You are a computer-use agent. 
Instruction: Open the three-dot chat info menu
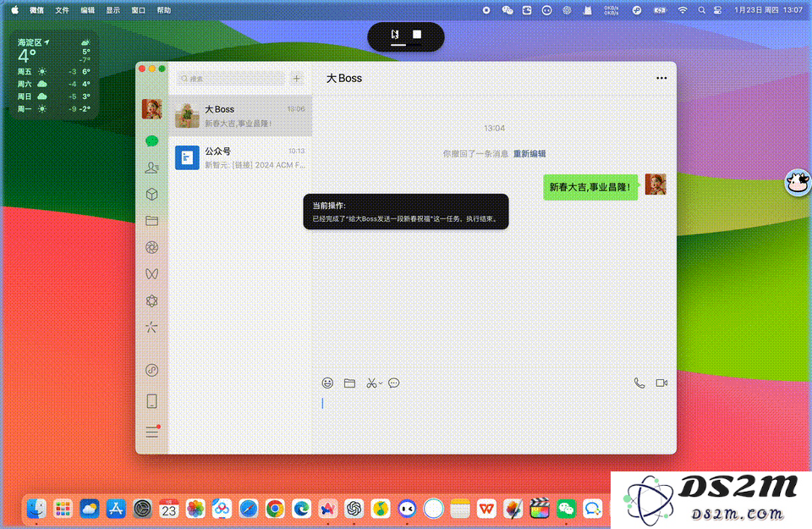pos(661,78)
